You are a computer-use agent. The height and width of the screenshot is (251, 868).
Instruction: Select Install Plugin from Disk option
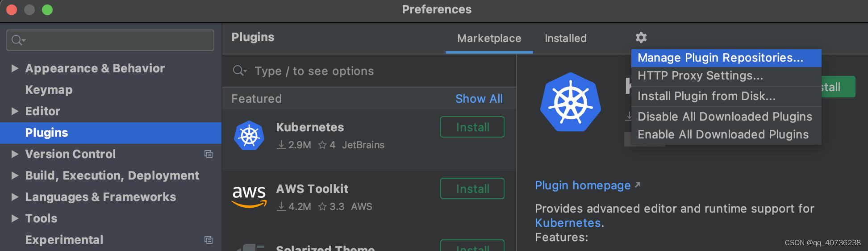pos(706,96)
